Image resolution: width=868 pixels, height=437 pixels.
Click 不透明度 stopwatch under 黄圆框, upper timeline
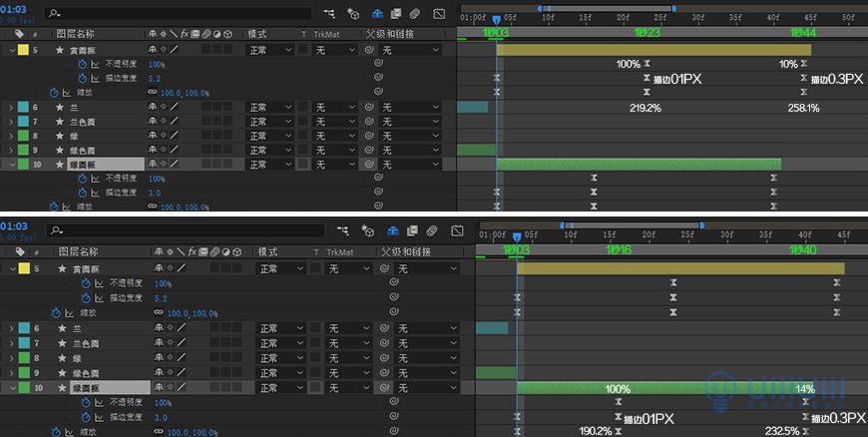point(83,64)
